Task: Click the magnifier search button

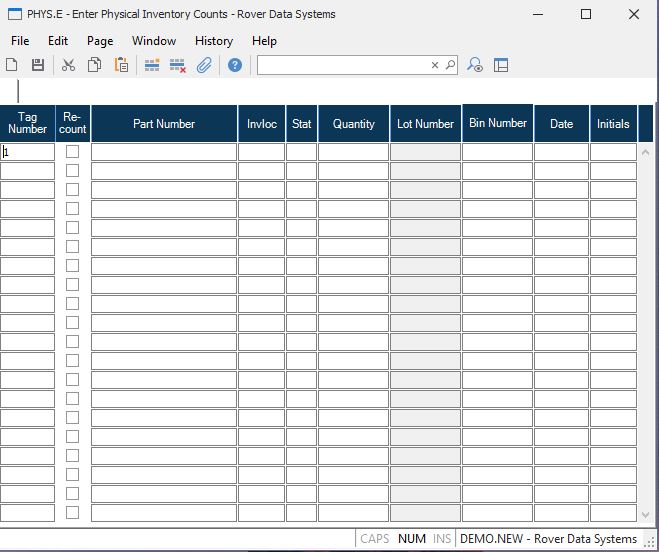Action: [449, 65]
